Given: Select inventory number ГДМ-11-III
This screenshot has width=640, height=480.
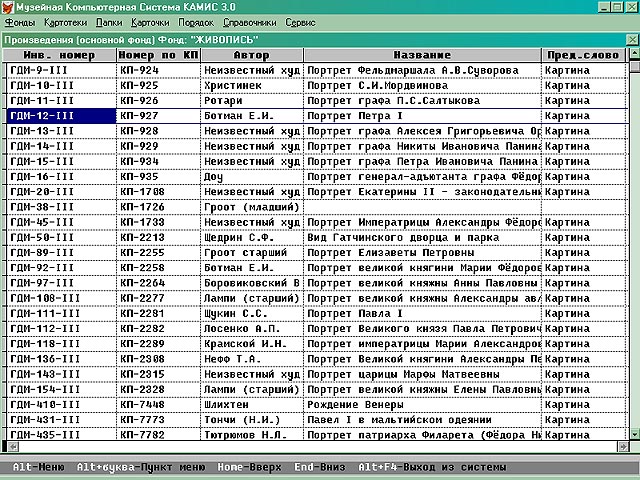Looking at the screenshot, I should coord(42,101).
